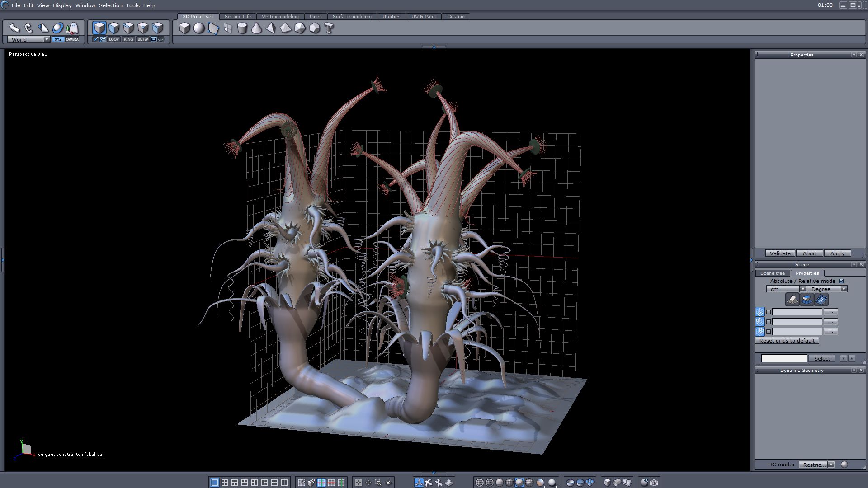This screenshot has height=488, width=868.
Task: Enable the CAMERA axis mode
Action: click(72, 39)
